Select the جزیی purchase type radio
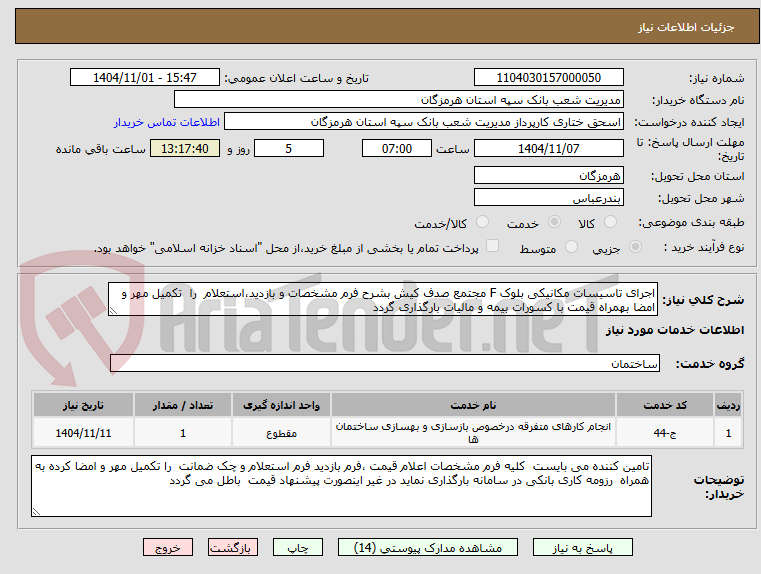761x574 pixels. pos(635,246)
